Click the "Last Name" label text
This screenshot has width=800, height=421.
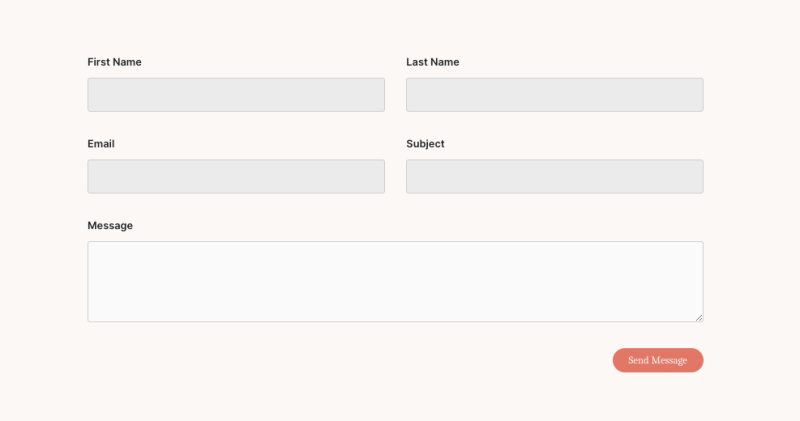click(432, 62)
